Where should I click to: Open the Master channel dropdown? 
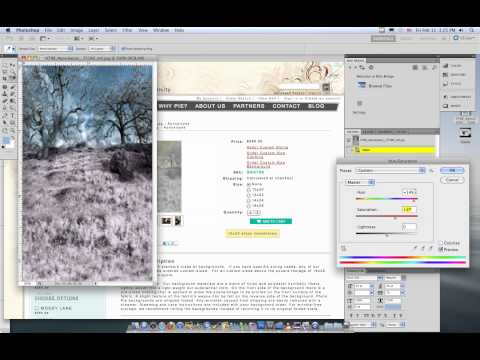360,182
